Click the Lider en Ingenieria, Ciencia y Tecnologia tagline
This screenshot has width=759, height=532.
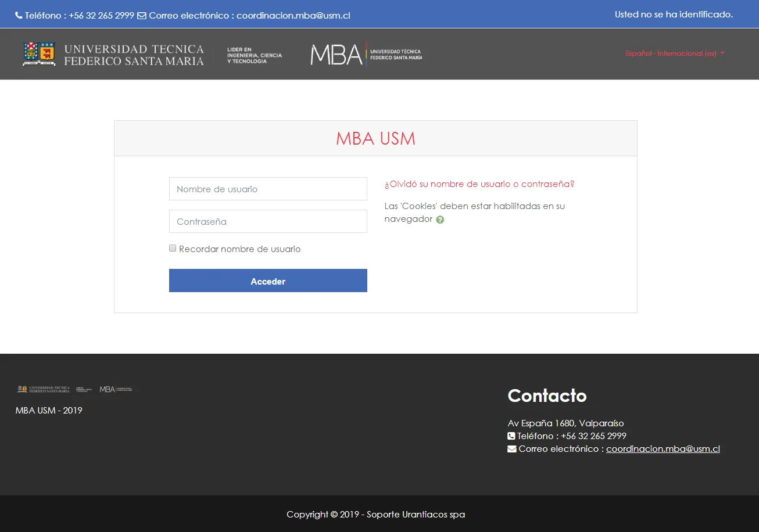click(x=255, y=55)
